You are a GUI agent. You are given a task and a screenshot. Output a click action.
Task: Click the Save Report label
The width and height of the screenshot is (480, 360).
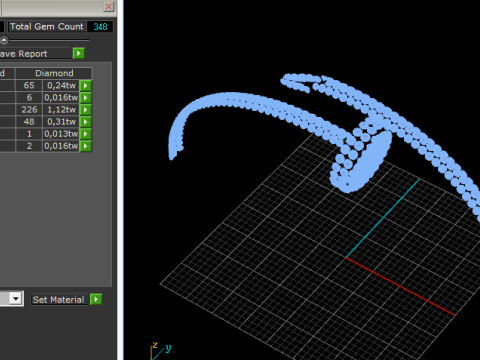click(23, 54)
